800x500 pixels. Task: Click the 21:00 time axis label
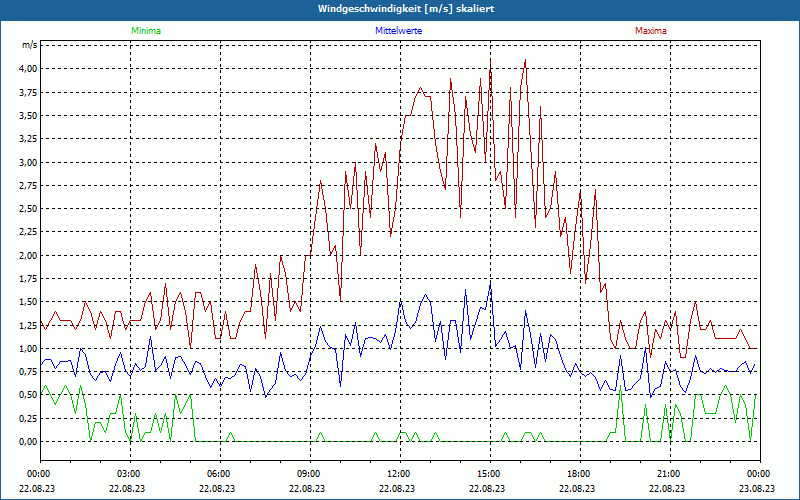pyautogui.click(x=670, y=474)
